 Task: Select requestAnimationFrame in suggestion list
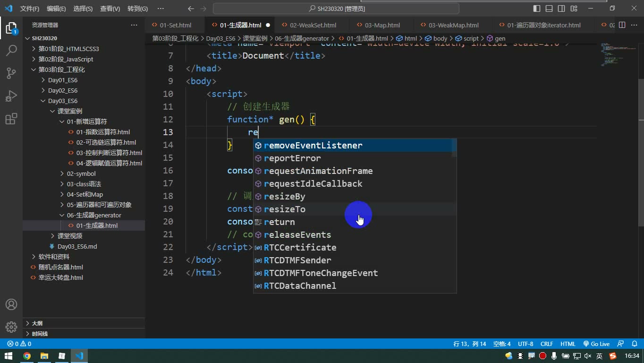tap(355, 171)
